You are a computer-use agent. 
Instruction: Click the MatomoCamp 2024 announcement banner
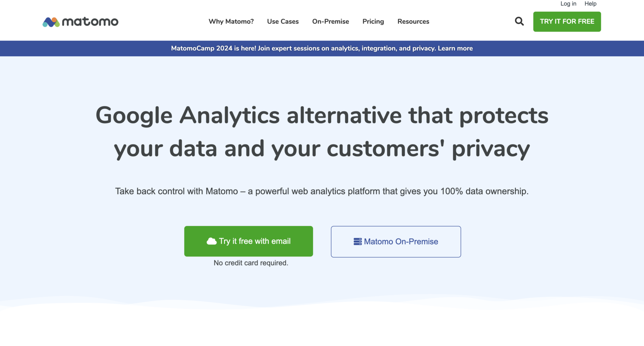click(322, 48)
